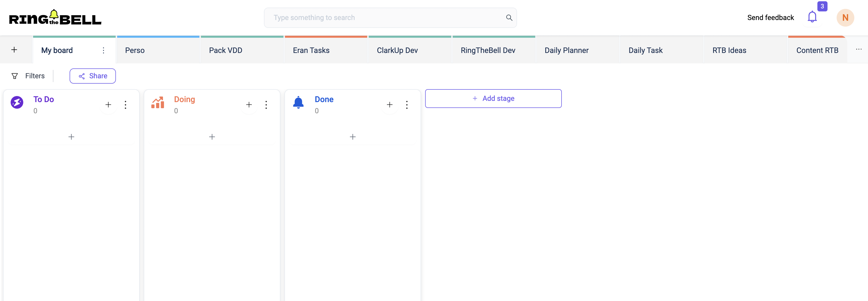Open the To Do stage options menu
This screenshot has height=301, width=868.
[x=126, y=104]
